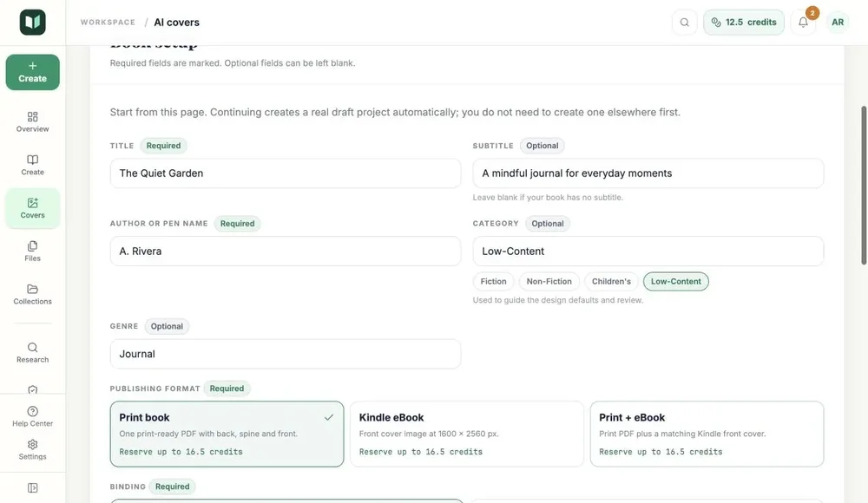
Task: Open the Create book sidebar item
Action: 33,165
